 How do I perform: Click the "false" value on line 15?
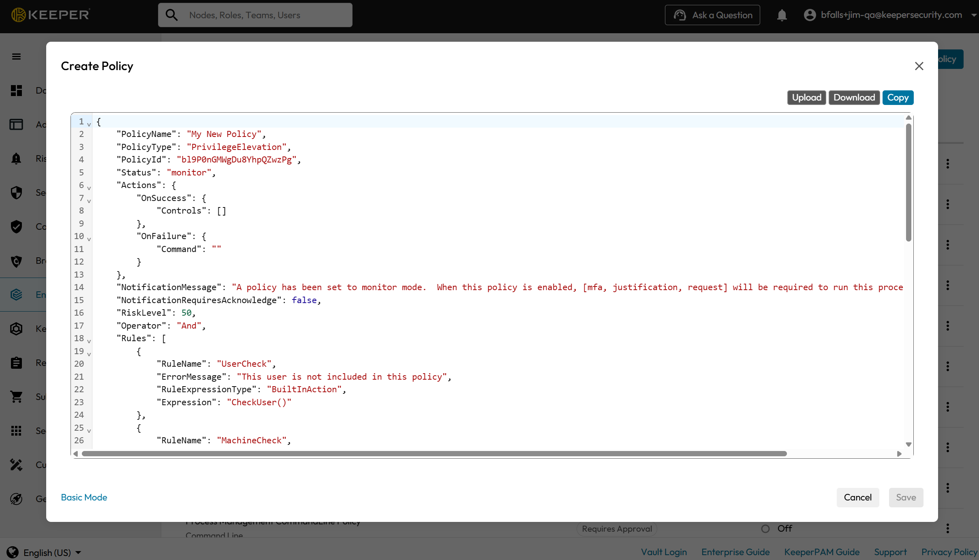pos(304,300)
